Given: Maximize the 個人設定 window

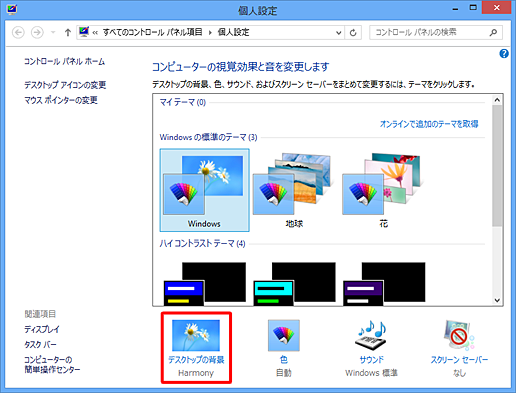Looking at the screenshot, I should (x=473, y=8).
